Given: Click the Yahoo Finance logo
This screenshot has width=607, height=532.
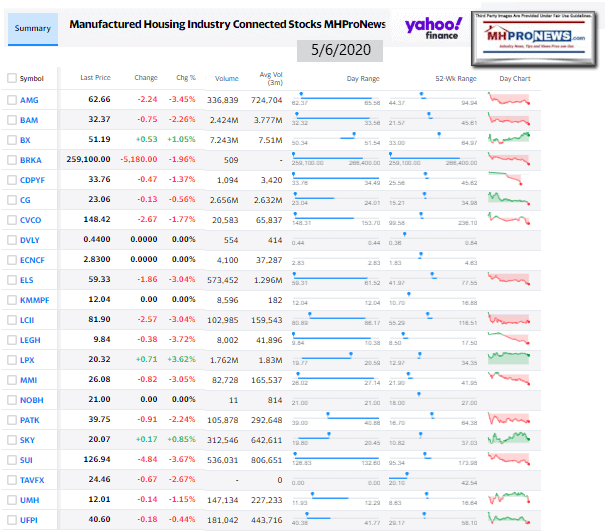Looking at the screenshot, I should click(433, 28).
